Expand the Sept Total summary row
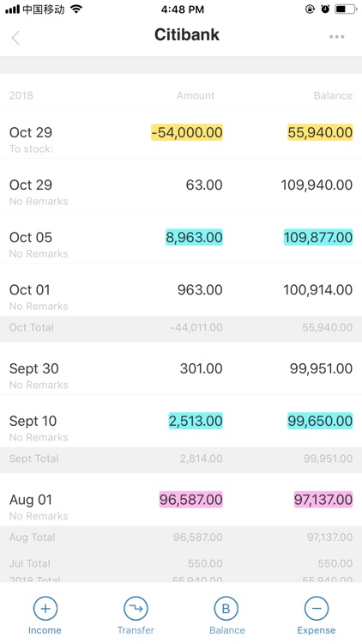The image size is (362, 644). click(x=181, y=459)
